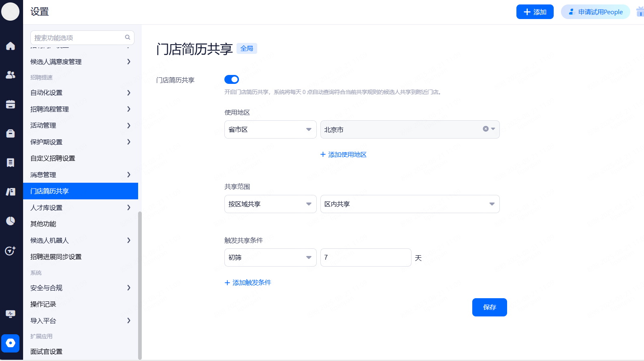Screen dimensions: 644x361
Task: Open the candidates people icon in sidebar
Action: (11, 75)
